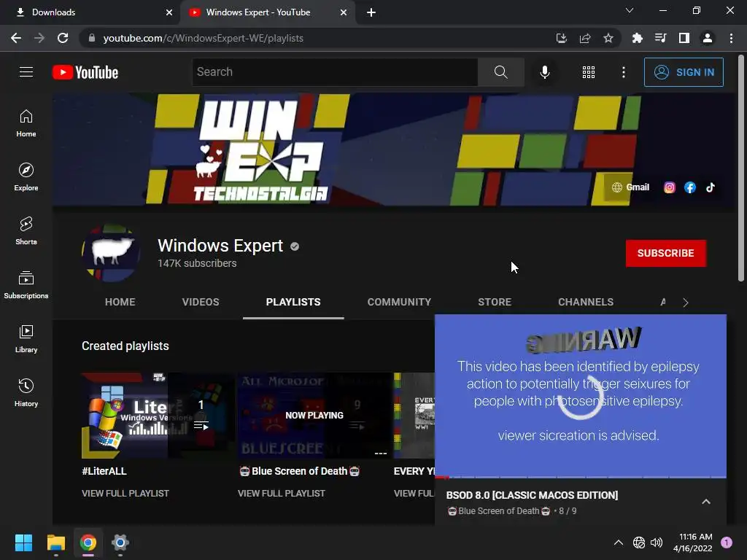Click the #LiterALL playlist title
747x560 pixels.
pos(104,471)
